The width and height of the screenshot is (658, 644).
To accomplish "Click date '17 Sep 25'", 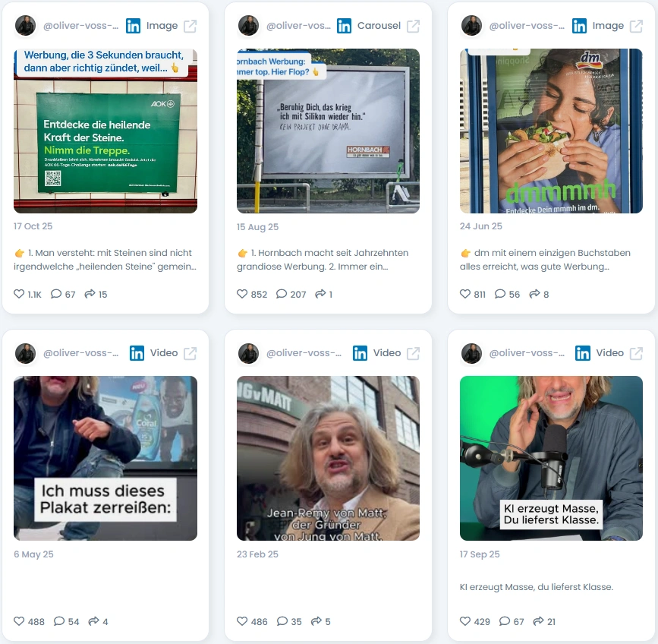I will [480, 554].
